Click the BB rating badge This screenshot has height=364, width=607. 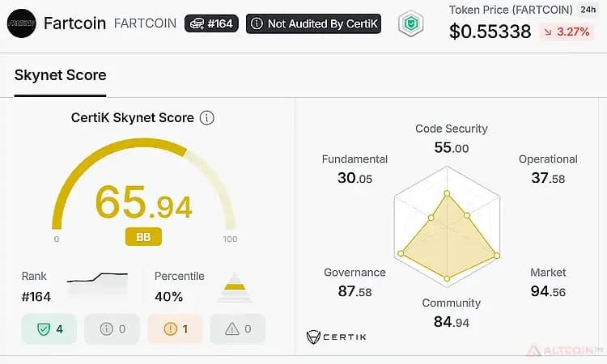[x=143, y=237]
